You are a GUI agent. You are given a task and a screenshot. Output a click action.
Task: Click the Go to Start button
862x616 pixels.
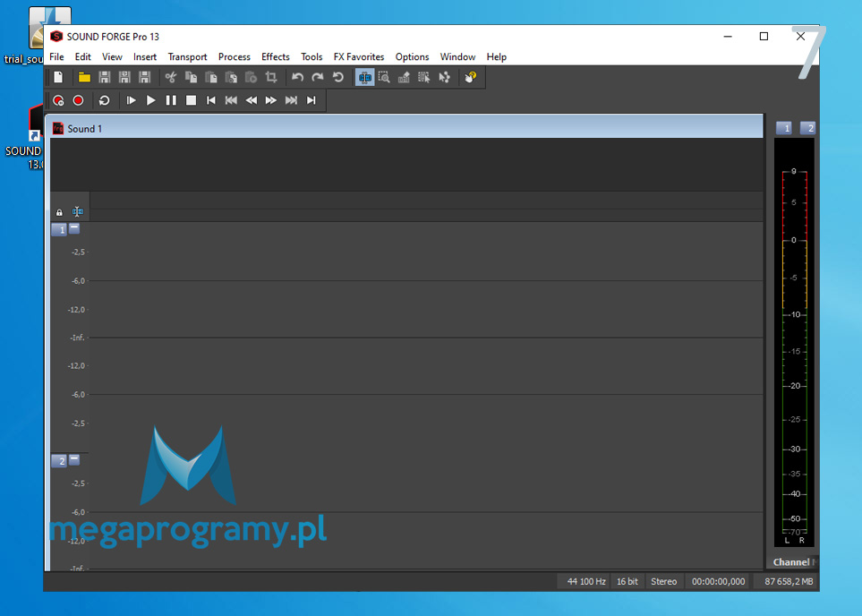point(211,100)
